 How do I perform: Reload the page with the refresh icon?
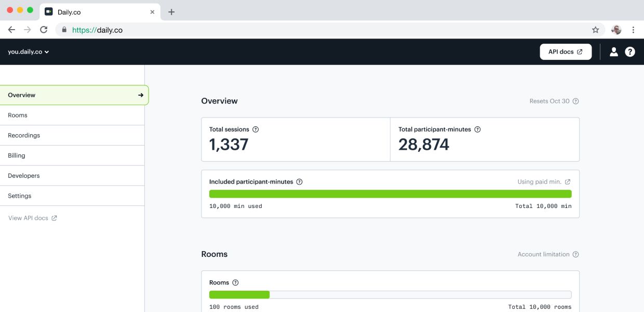tap(44, 30)
